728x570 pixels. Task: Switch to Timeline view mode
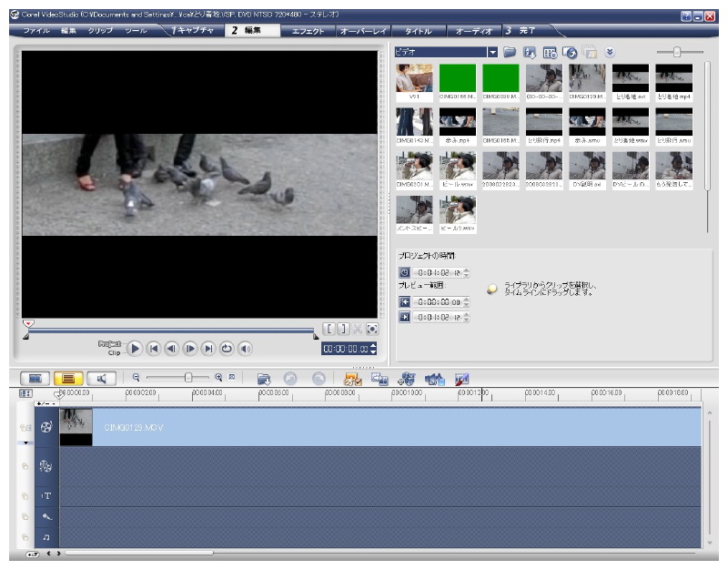click(x=68, y=378)
